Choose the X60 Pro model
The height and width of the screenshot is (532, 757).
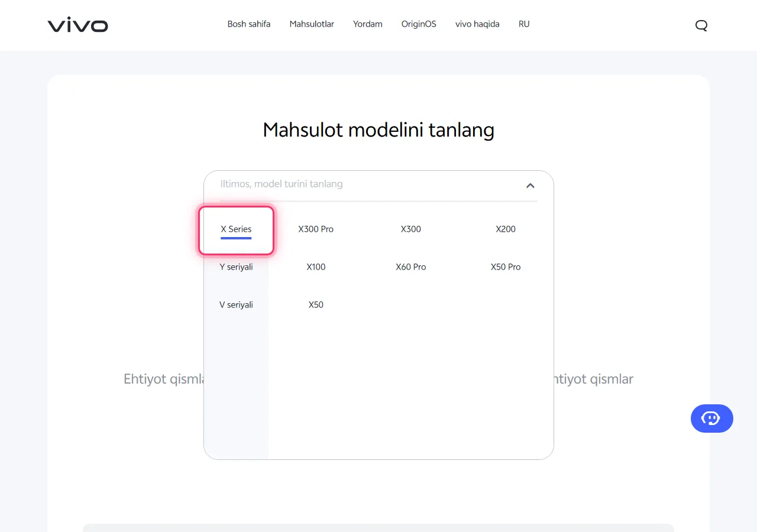coord(411,267)
